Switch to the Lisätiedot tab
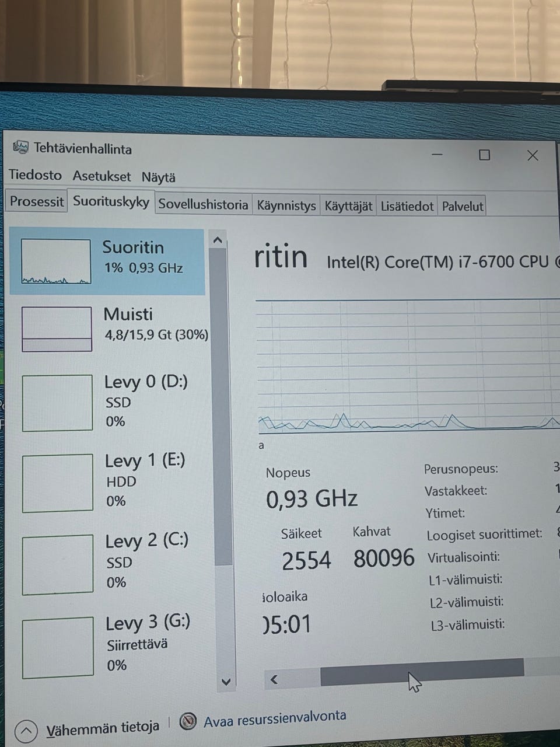Image resolution: width=560 pixels, height=747 pixels. [407, 206]
